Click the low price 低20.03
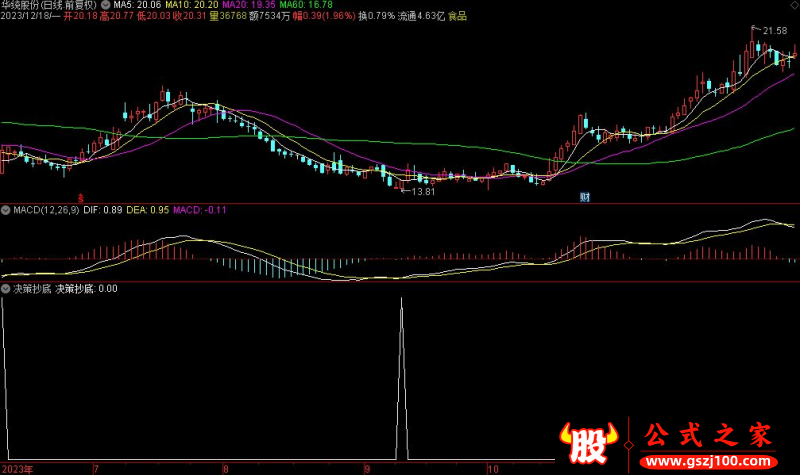This screenshot has width=800, height=475. [154, 16]
